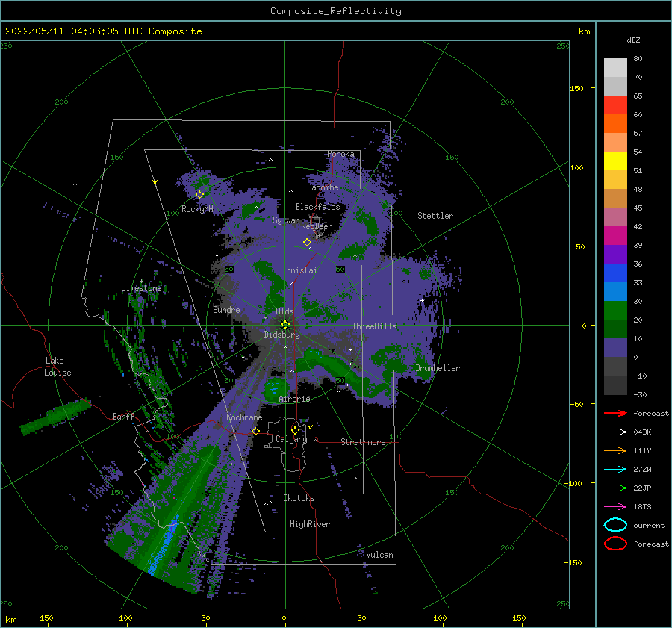Select the orange 111V arrow legend icon
Viewport: 672px width, 628px height.
coord(615,450)
